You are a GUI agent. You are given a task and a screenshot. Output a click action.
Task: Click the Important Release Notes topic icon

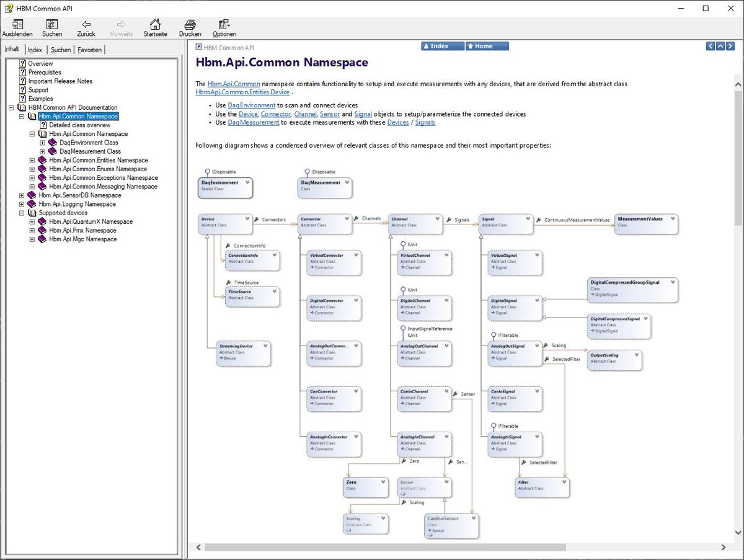[23, 81]
